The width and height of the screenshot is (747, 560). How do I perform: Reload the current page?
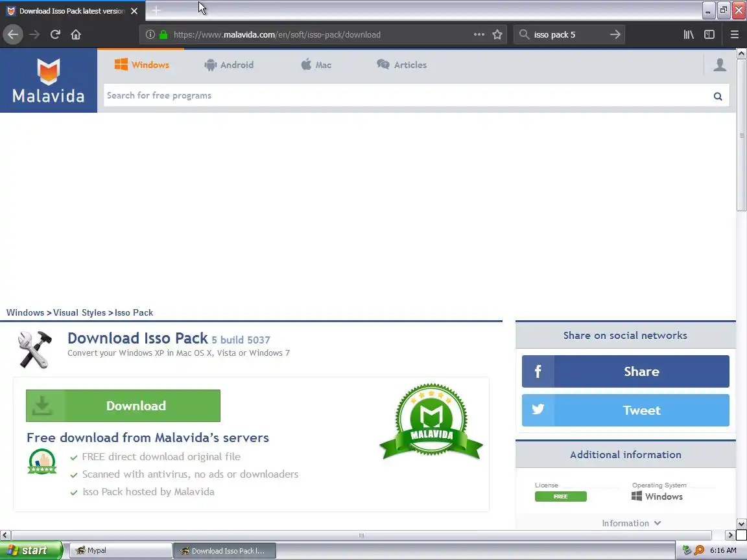click(55, 34)
